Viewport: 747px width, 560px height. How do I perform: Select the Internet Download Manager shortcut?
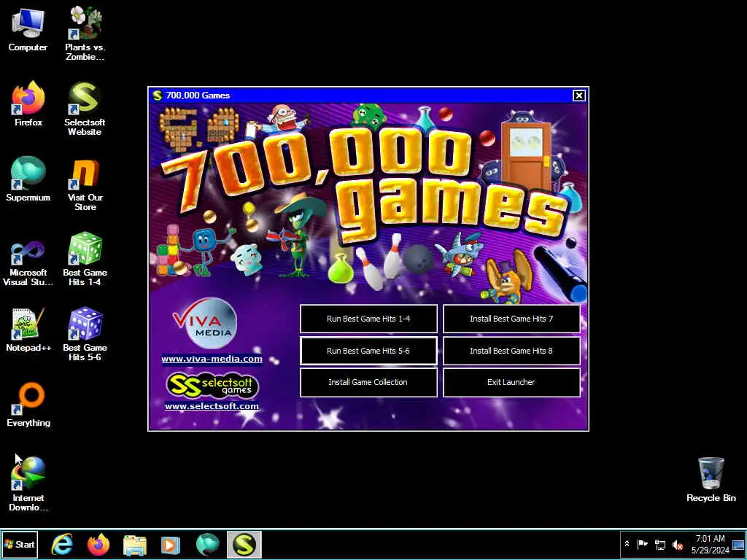28,483
